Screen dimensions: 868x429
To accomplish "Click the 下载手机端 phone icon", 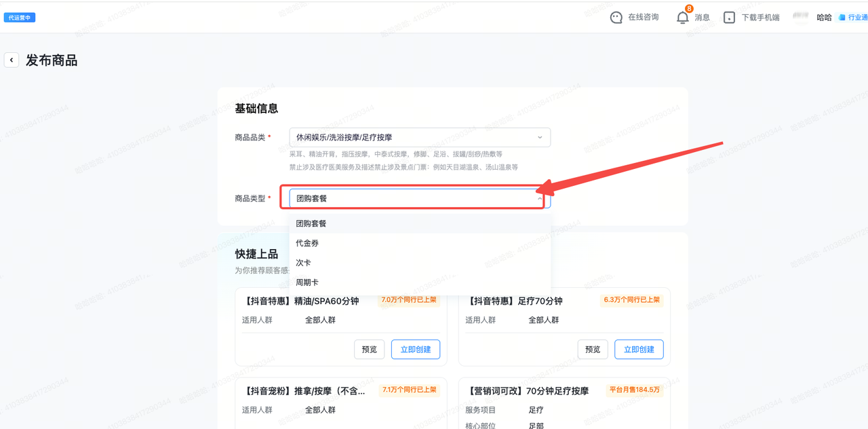I will [729, 18].
